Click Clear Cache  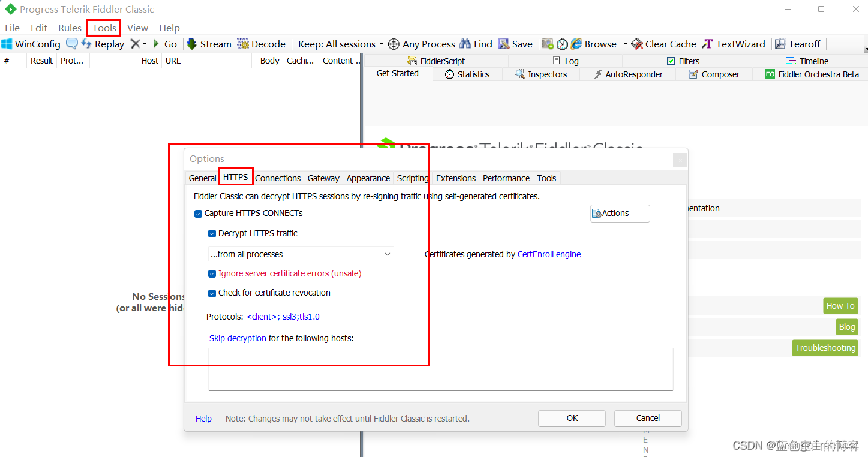point(663,43)
